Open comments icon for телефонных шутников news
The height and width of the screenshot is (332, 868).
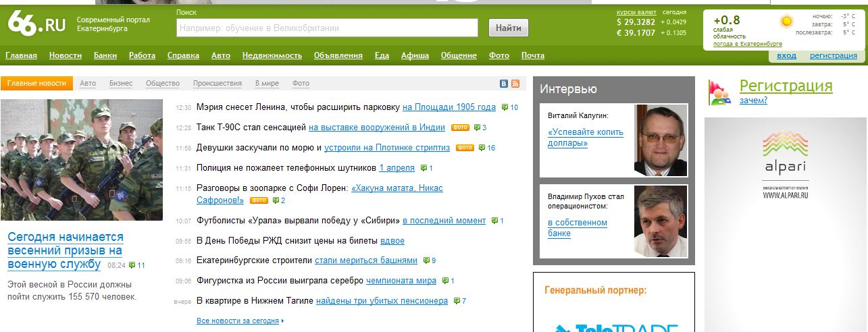pyautogui.click(x=424, y=168)
